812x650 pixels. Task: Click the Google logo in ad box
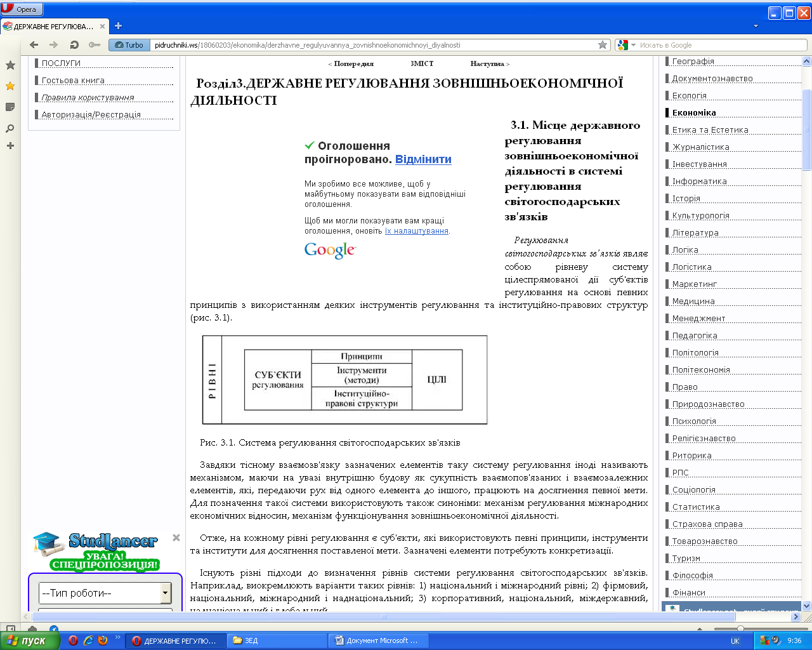330,250
